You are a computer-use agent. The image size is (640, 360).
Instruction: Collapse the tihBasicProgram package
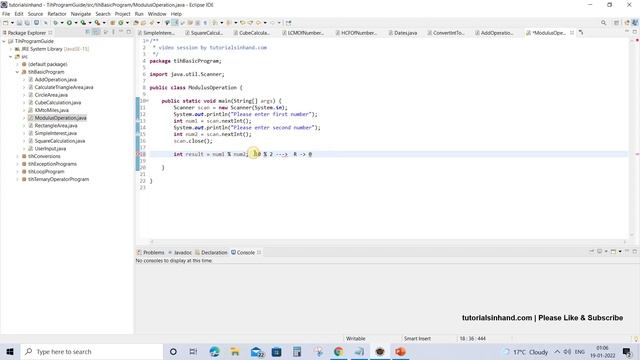[18, 72]
